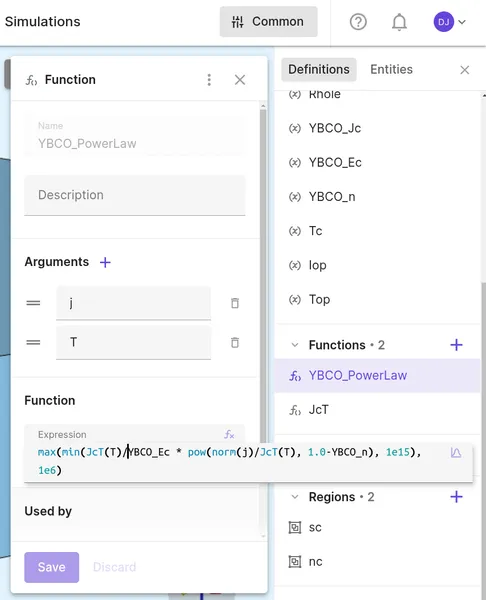The width and height of the screenshot is (486, 600).
Task: Select the YBCO_Ec variable
Action: (x=377, y=162)
